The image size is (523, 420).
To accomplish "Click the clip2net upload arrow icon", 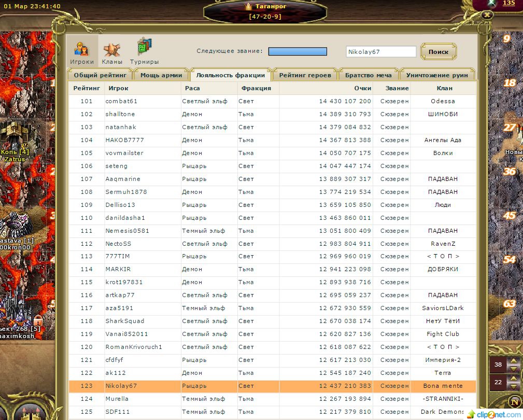I will coord(471,414).
